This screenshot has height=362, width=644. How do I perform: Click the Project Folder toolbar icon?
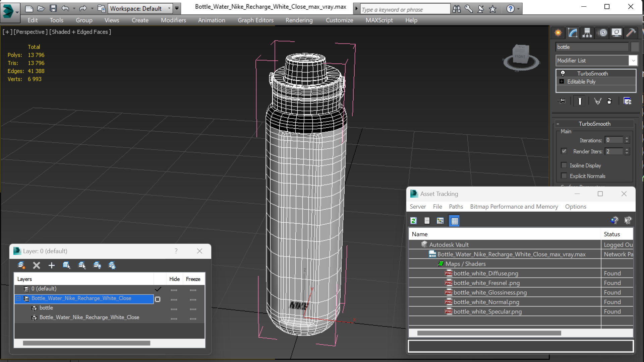(x=101, y=8)
